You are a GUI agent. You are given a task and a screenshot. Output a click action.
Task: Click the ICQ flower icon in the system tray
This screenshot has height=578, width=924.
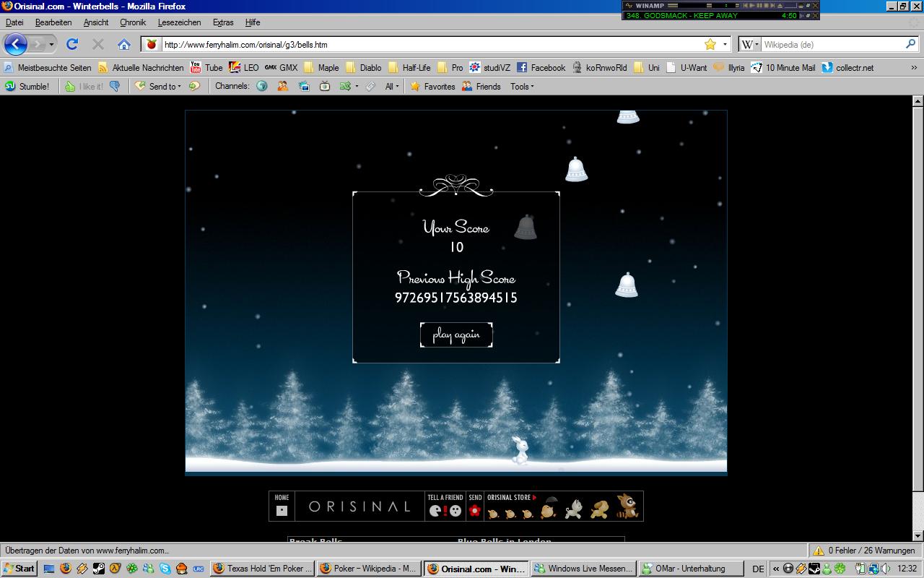(x=840, y=569)
